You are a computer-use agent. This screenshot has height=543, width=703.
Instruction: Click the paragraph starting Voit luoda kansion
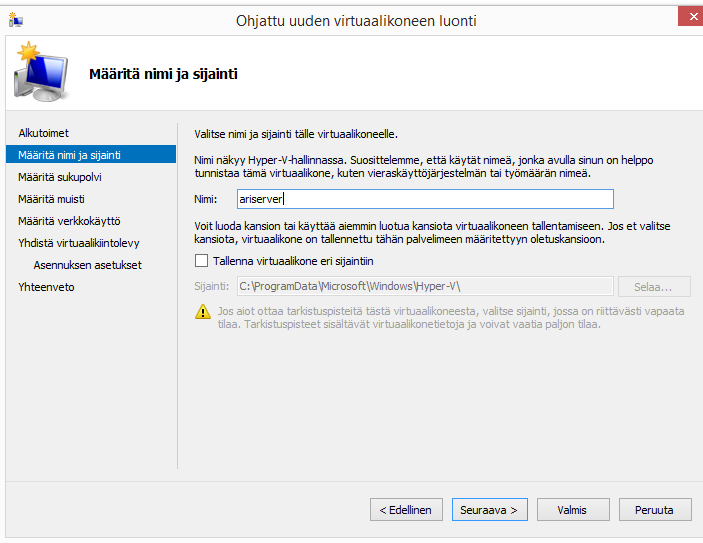432,232
